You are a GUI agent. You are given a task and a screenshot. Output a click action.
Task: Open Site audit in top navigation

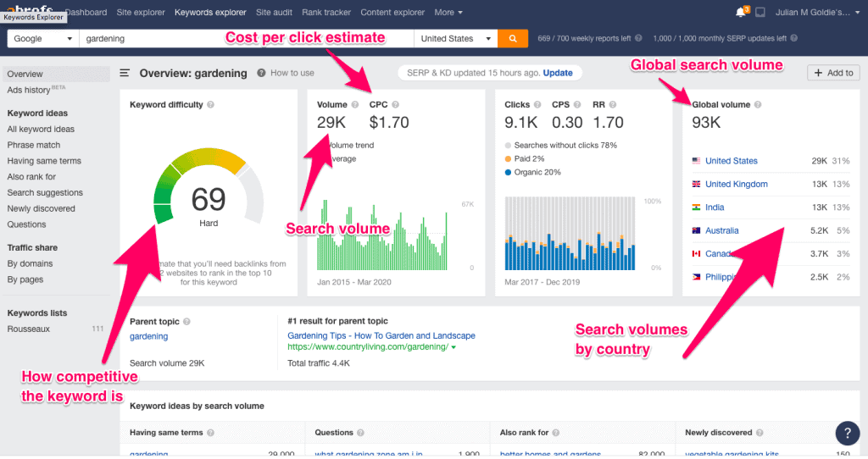coord(274,12)
